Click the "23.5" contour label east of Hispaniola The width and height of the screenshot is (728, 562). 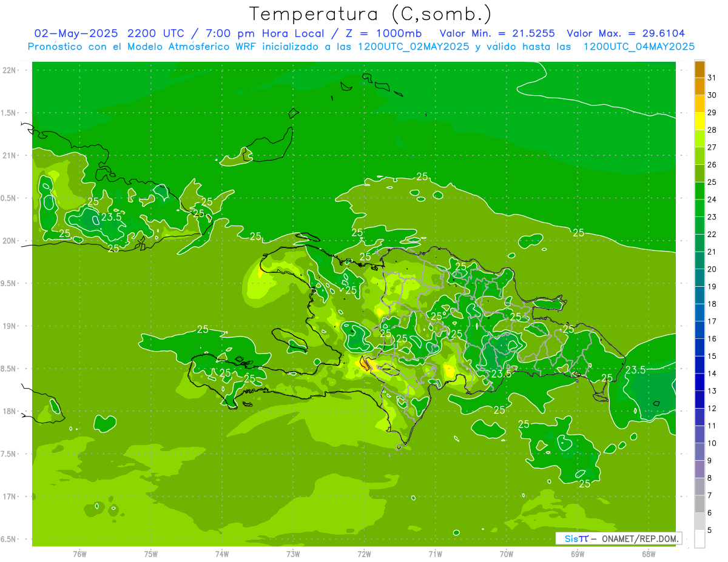(x=635, y=370)
